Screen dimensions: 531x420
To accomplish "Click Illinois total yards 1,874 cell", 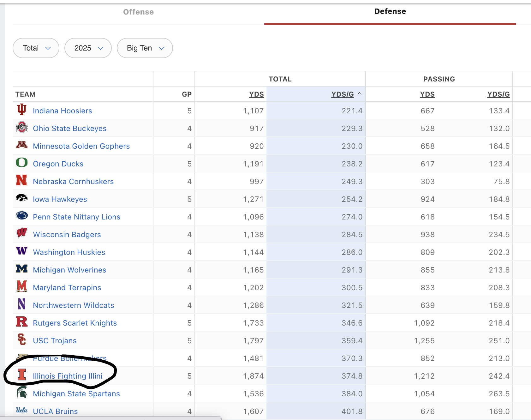I will 254,376.
